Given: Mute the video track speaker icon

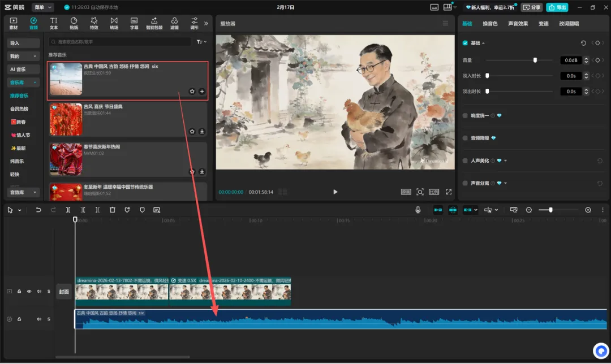Looking at the screenshot, I should click(x=39, y=291).
